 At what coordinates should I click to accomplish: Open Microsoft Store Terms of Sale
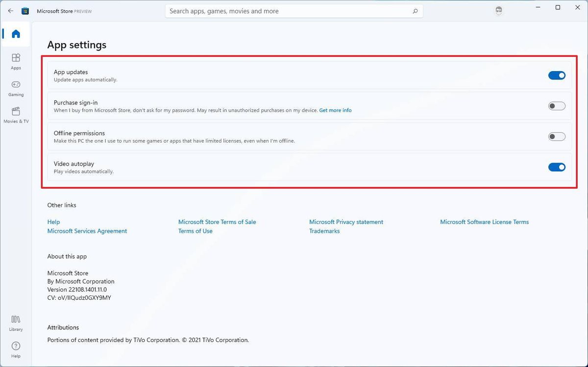click(x=217, y=222)
